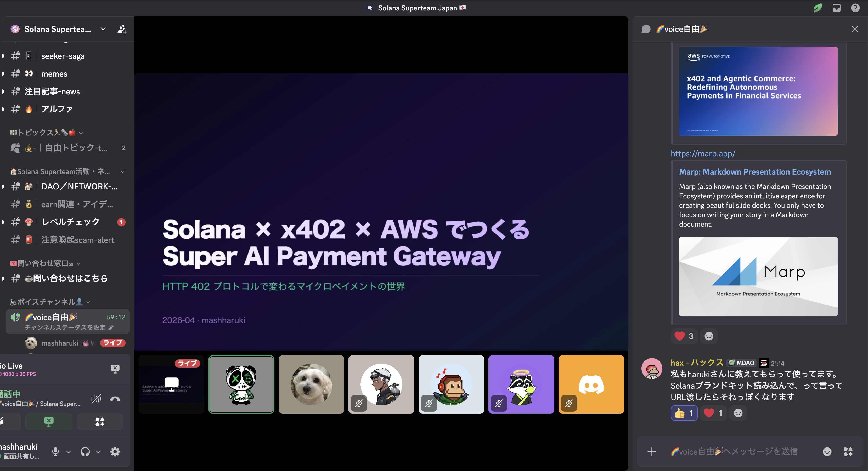
Task: Click the voice自由 message input field
Action: (724, 451)
